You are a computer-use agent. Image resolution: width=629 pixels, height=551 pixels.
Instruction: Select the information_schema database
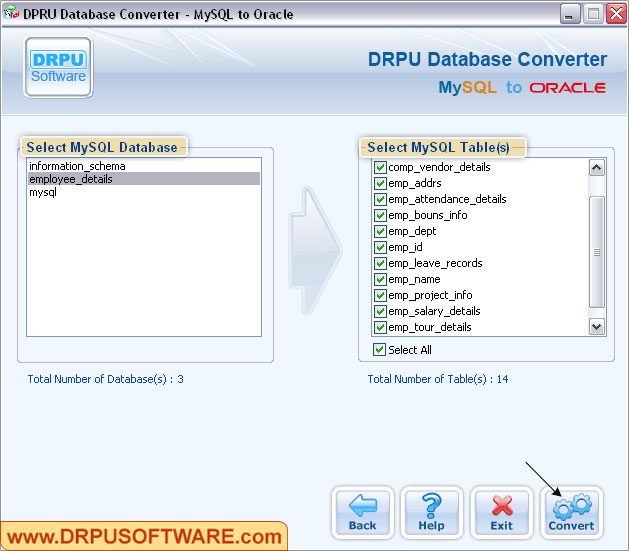coord(144,166)
